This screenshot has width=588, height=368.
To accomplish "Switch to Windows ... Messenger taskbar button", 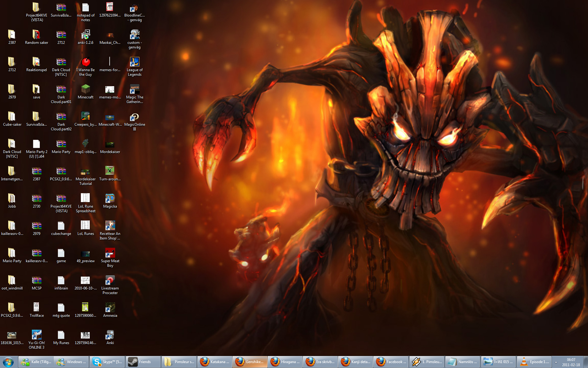I will (71, 362).
